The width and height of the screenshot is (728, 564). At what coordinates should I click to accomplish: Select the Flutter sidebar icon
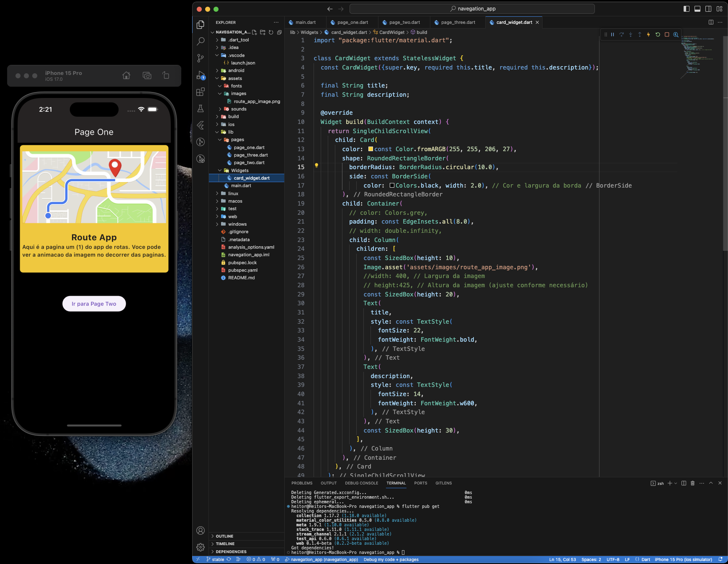pos(200,125)
